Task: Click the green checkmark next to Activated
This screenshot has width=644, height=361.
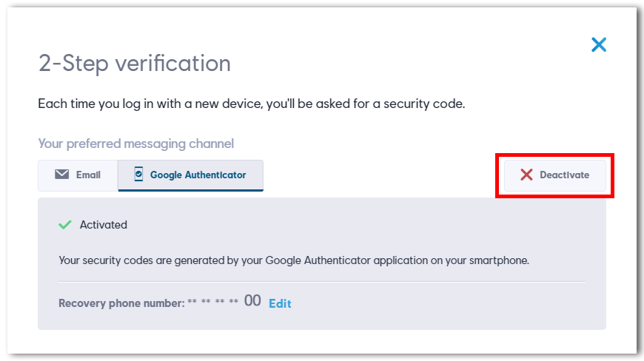Action: pyautogui.click(x=65, y=224)
